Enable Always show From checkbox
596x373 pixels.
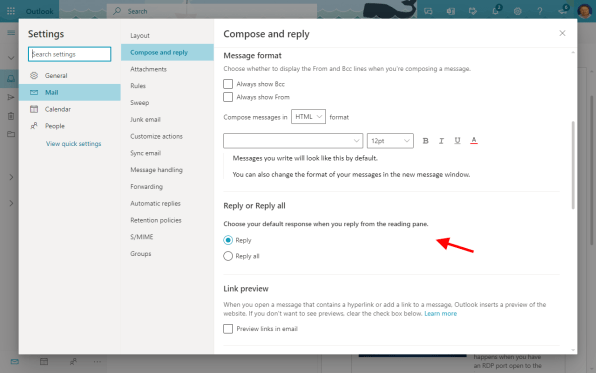tap(228, 97)
